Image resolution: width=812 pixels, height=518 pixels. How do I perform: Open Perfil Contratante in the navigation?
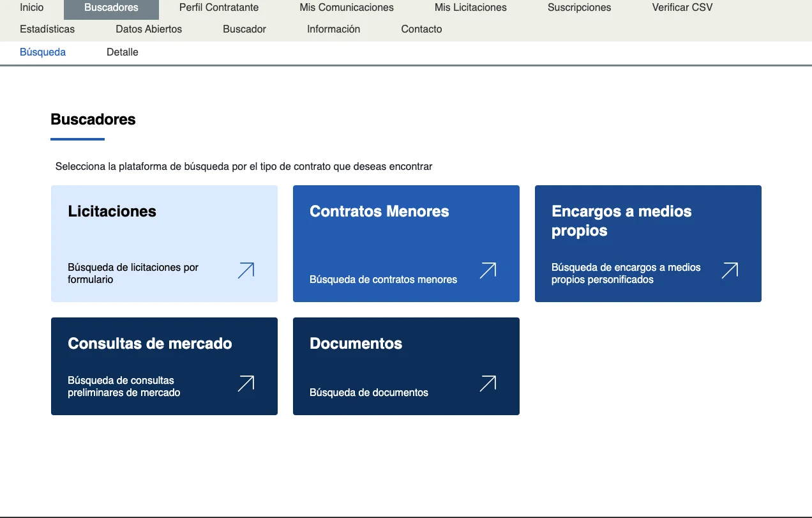tap(219, 8)
